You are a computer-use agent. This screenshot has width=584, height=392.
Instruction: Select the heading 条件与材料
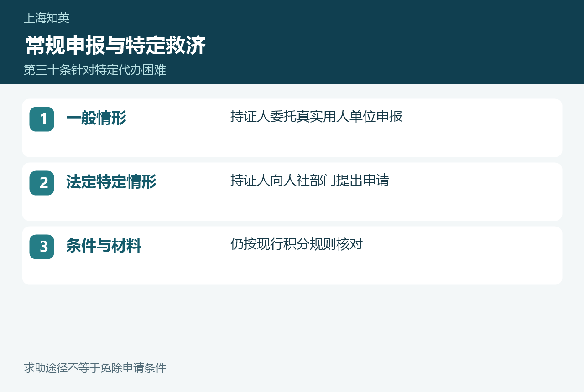tap(104, 246)
